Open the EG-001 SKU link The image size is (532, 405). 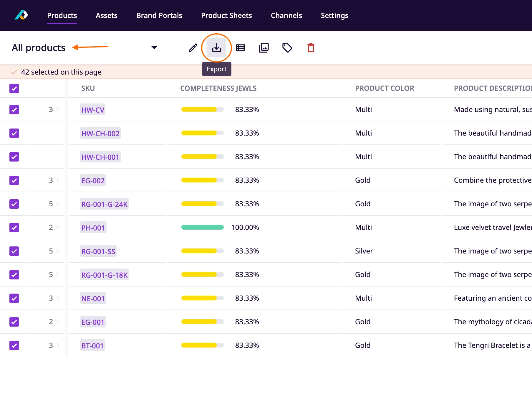point(93,322)
